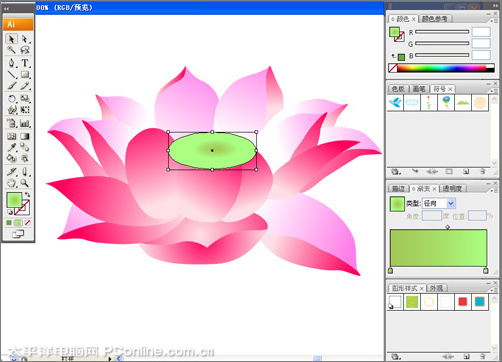Switch to the 画笔 tab

(419, 89)
